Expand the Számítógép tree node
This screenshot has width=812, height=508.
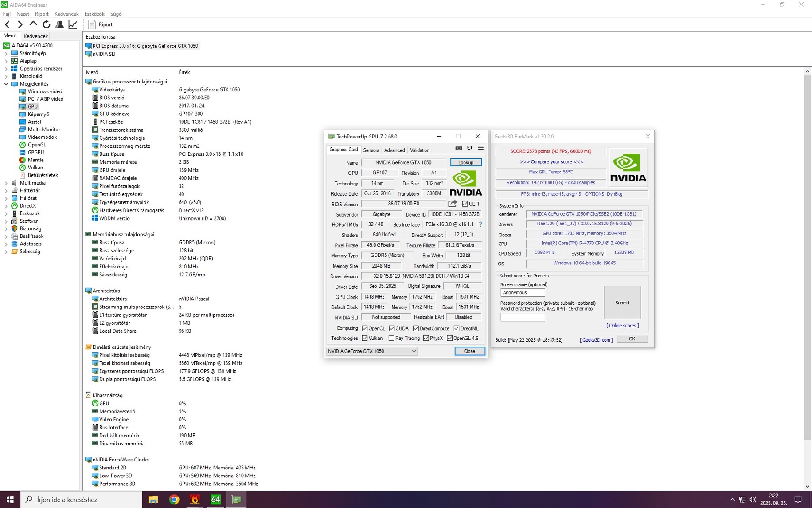click(6, 54)
